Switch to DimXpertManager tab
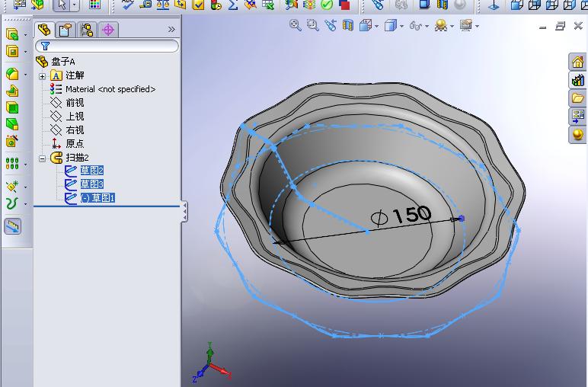Screen dimensions: 588x387 108,30
